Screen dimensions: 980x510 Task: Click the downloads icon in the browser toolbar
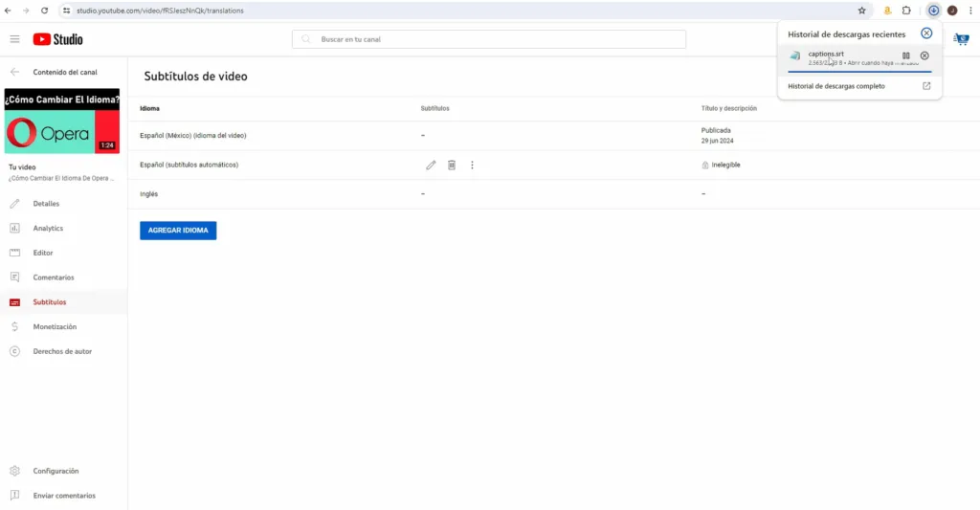933,11
